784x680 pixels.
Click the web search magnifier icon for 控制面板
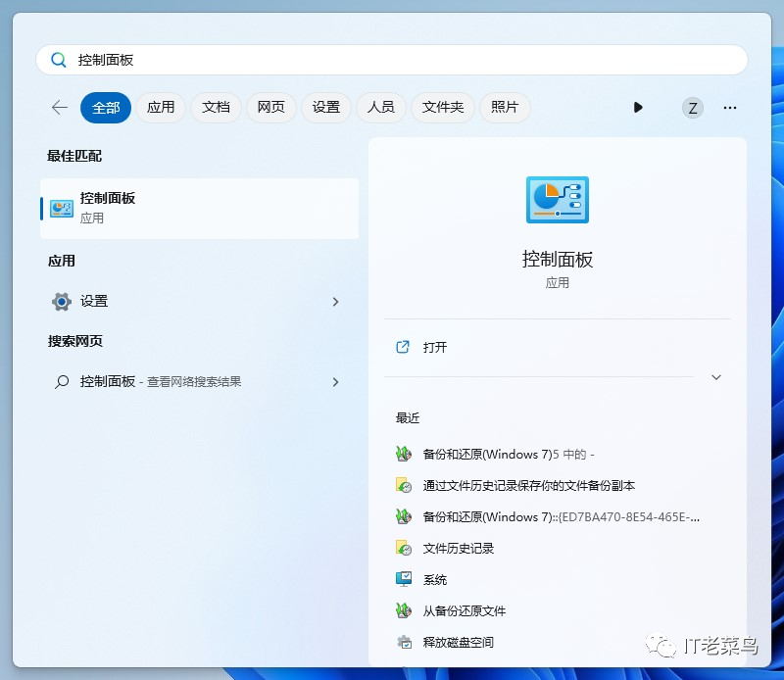[62, 382]
